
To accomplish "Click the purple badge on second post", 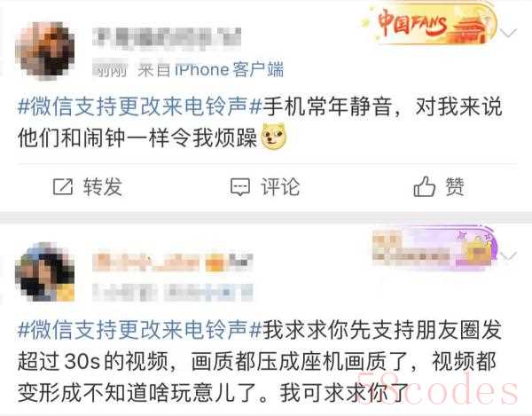I will (435, 250).
